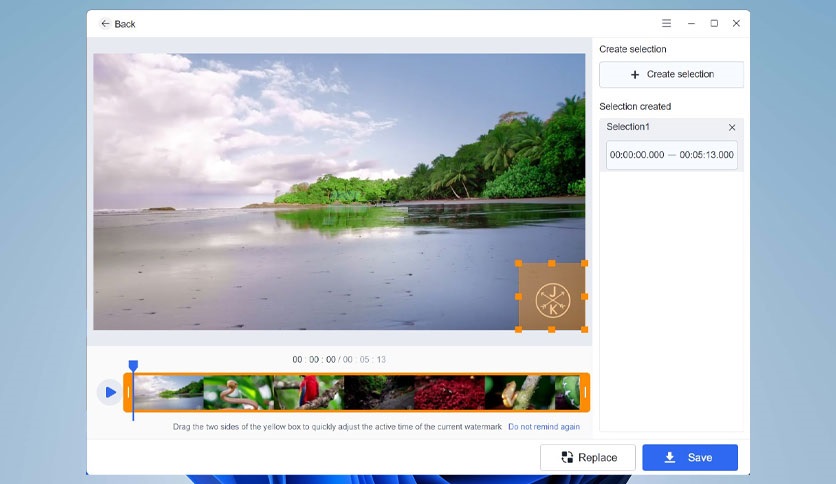Open the hamburger menu in title bar

point(667,23)
